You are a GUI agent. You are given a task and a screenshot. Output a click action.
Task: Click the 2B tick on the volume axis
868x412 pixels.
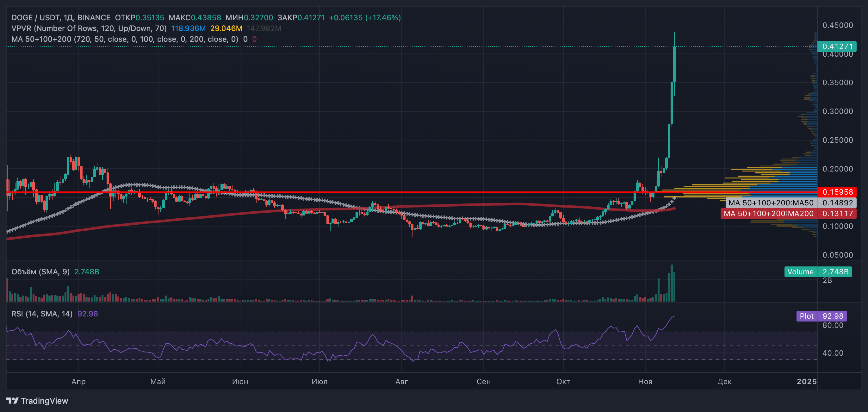[x=827, y=280]
